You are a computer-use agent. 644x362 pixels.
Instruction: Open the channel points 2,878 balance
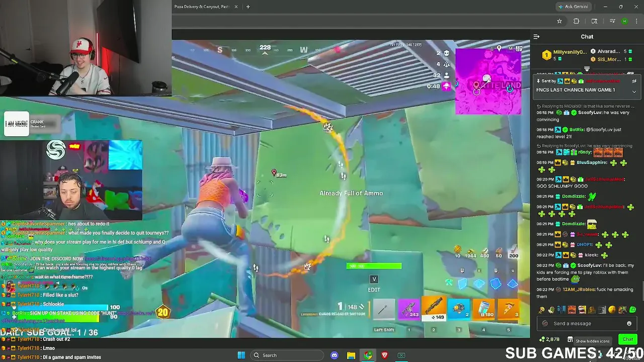pos(549,339)
